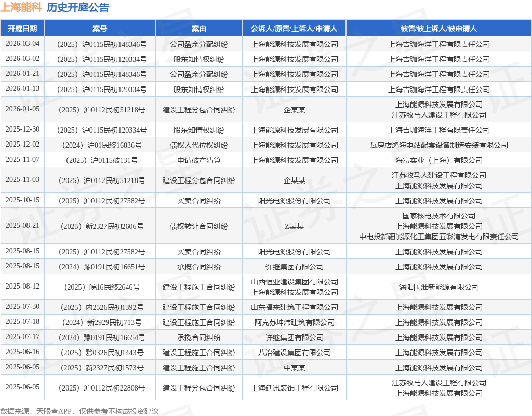Click case number (2025)新2327民初1573号

101,368
